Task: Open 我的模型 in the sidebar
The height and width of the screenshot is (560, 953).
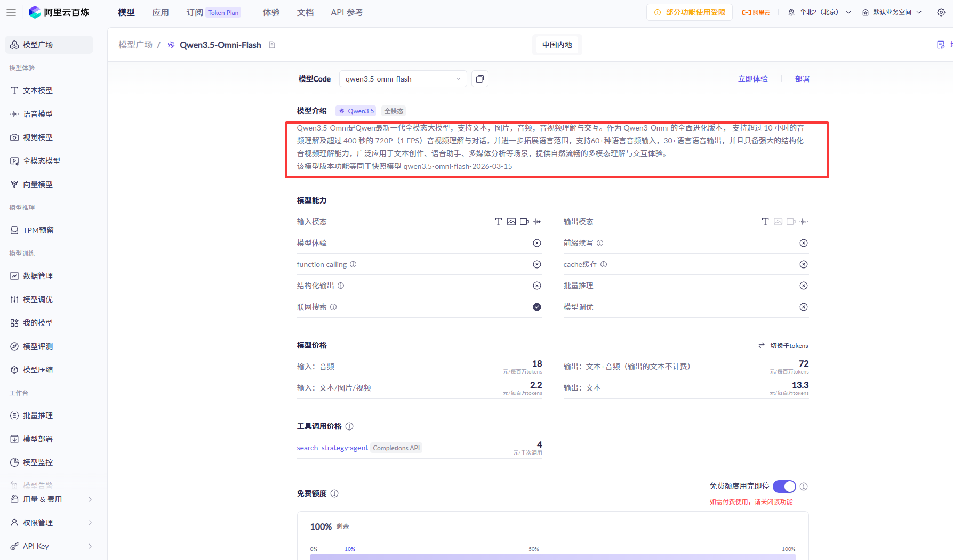Action: point(49,323)
